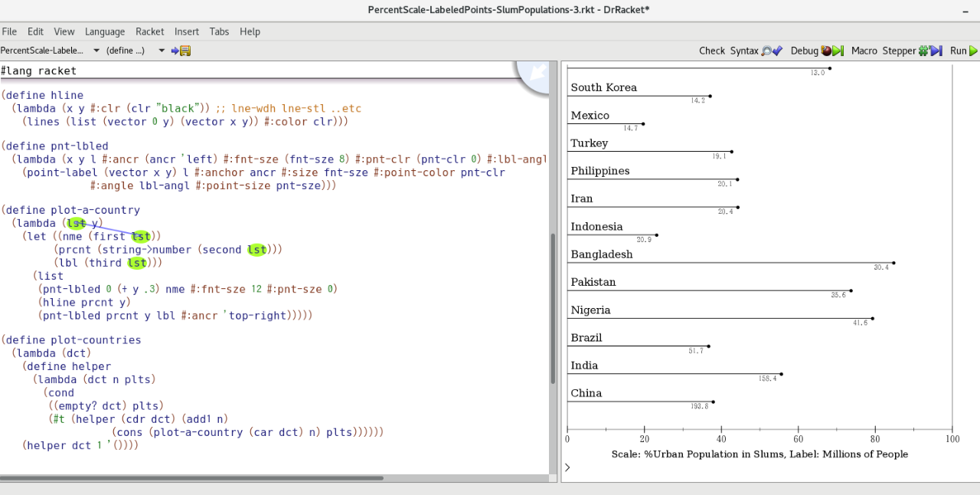The height and width of the screenshot is (495, 980).
Task: Run the program with green arrow
Action: (x=964, y=51)
